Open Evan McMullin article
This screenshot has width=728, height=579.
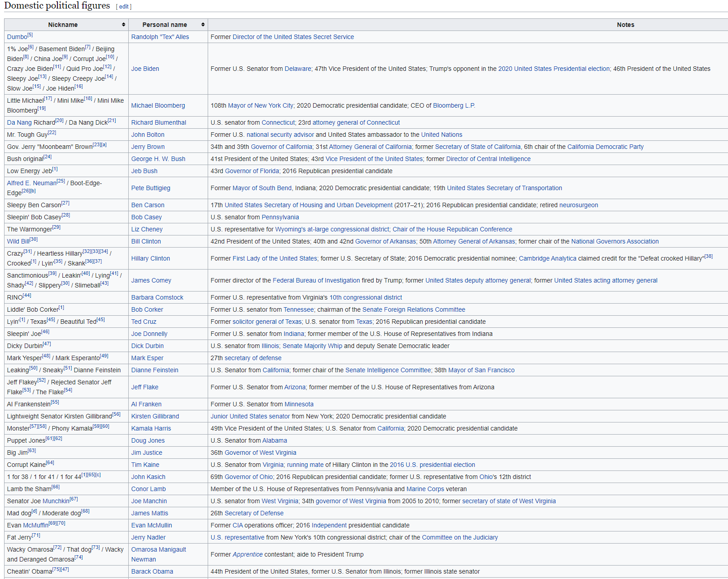pos(152,525)
